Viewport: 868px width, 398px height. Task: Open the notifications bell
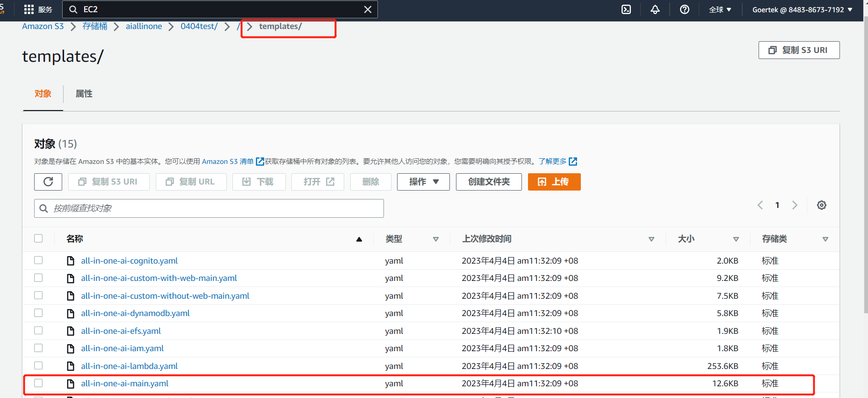(x=655, y=9)
